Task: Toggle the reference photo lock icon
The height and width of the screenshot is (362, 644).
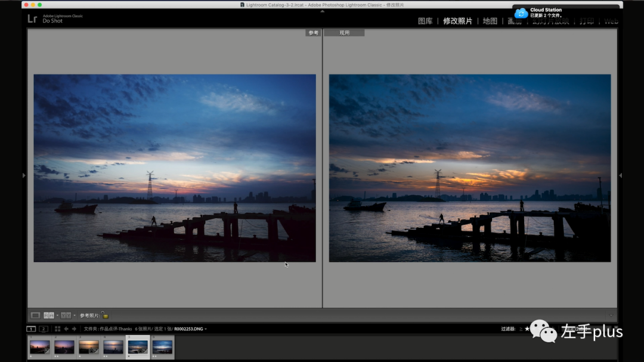Action: pyautogui.click(x=105, y=315)
